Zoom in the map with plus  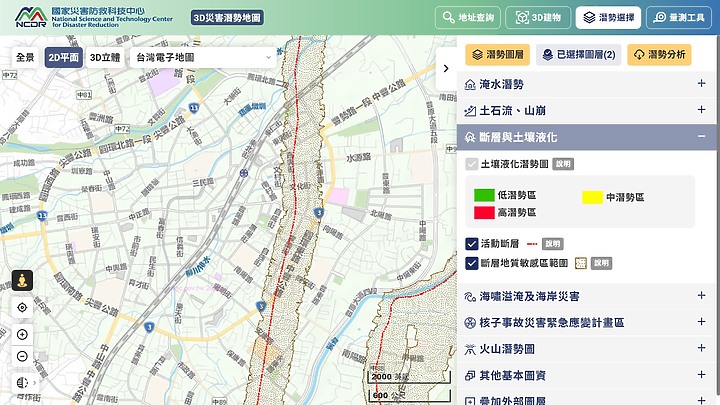click(x=22, y=334)
